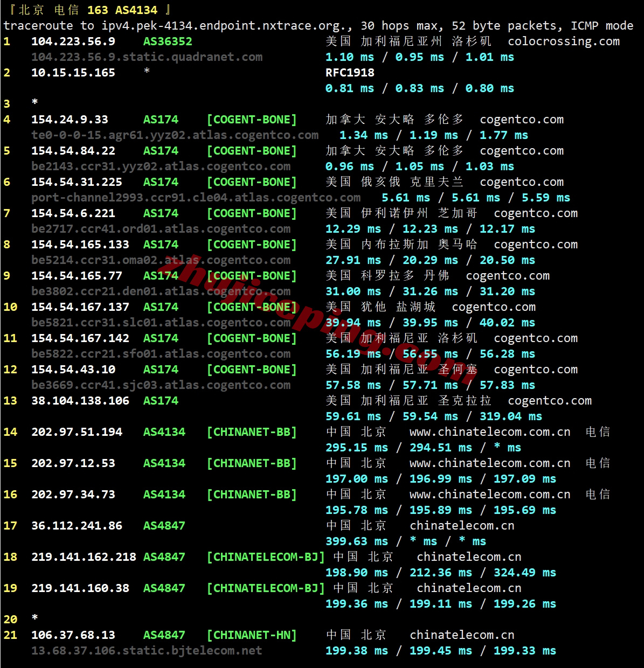Image resolution: width=644 pixels, height=668 pixels.
Task: Click IP address 38.104.138.106
Action: (80, 401)
